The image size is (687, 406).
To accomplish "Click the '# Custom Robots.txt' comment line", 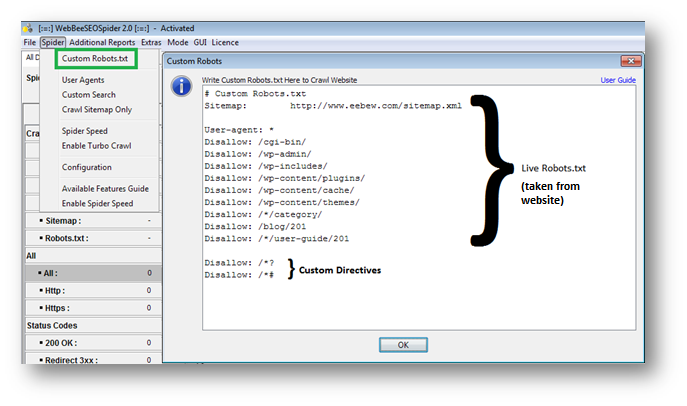I will [255, 94].
